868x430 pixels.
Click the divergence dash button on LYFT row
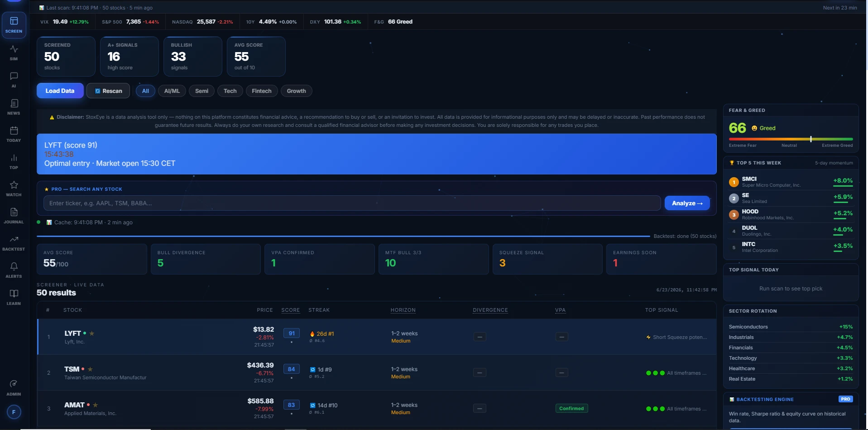[x=480, y=337]
